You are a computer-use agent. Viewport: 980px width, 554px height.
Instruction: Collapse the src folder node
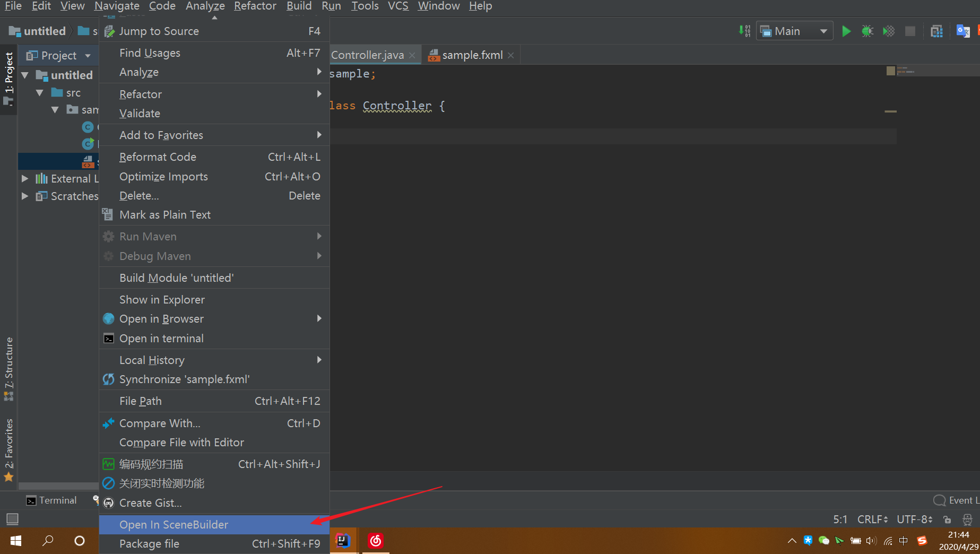coord(39,93)
